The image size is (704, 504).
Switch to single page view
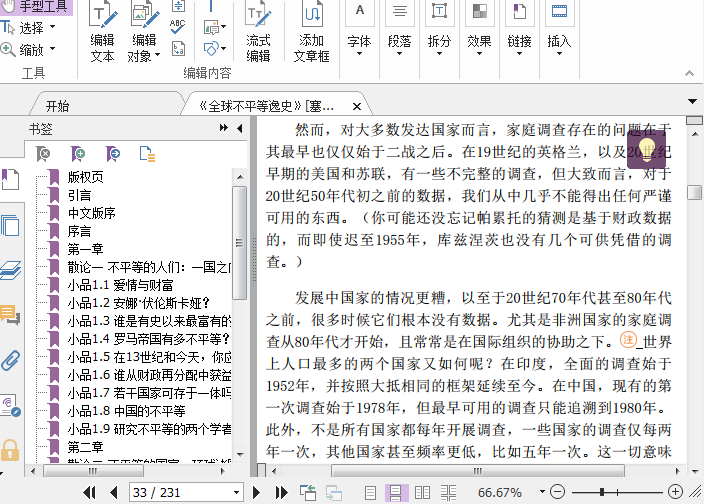click(x=371, y=492)
